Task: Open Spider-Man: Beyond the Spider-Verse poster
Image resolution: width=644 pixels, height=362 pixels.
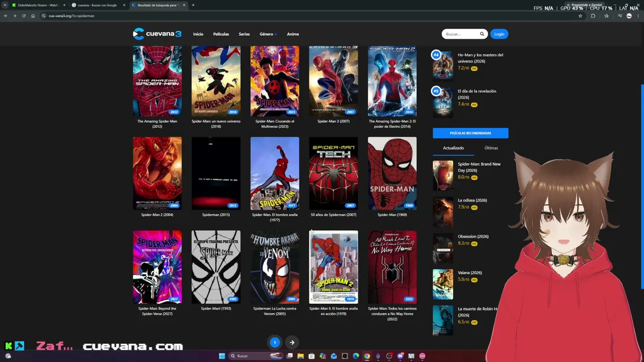Action: pos(157,267)
